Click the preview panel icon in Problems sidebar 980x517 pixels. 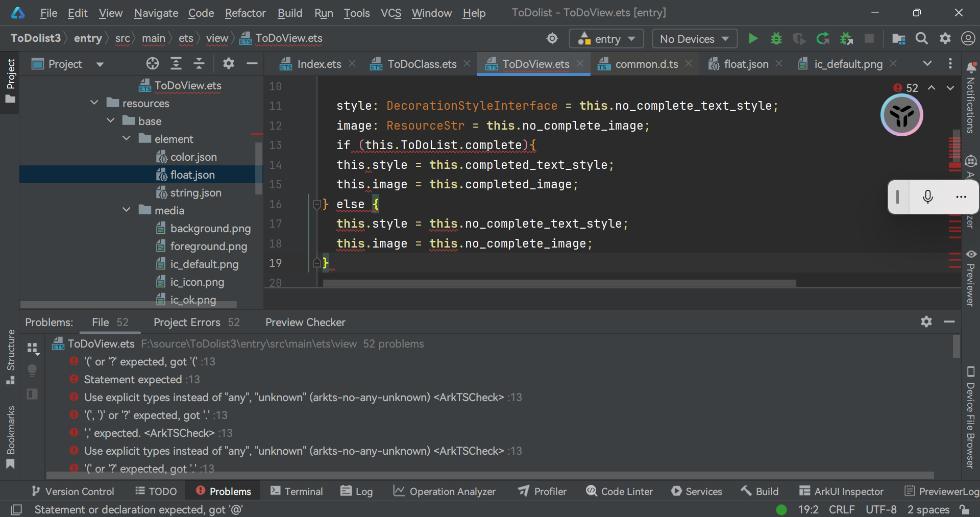pyautogui.click(x=32, y=394)
